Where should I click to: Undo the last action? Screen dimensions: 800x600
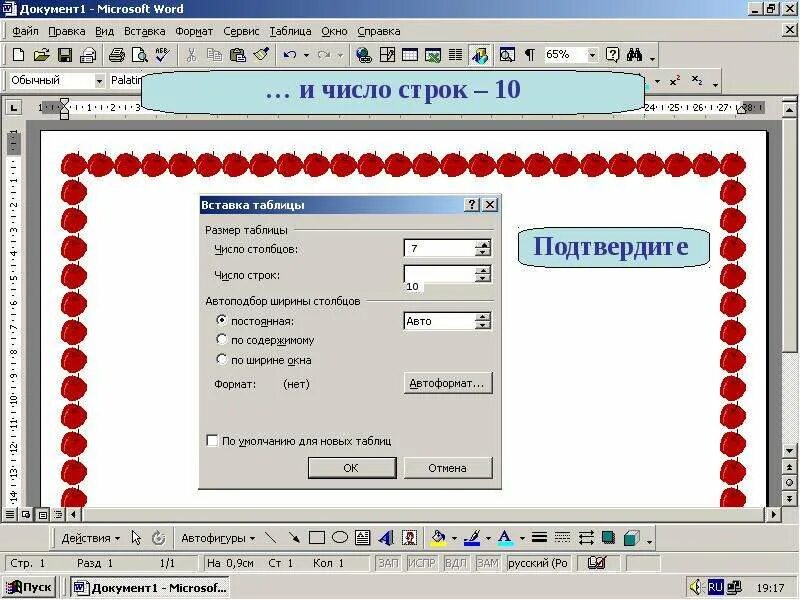(290, 55)
